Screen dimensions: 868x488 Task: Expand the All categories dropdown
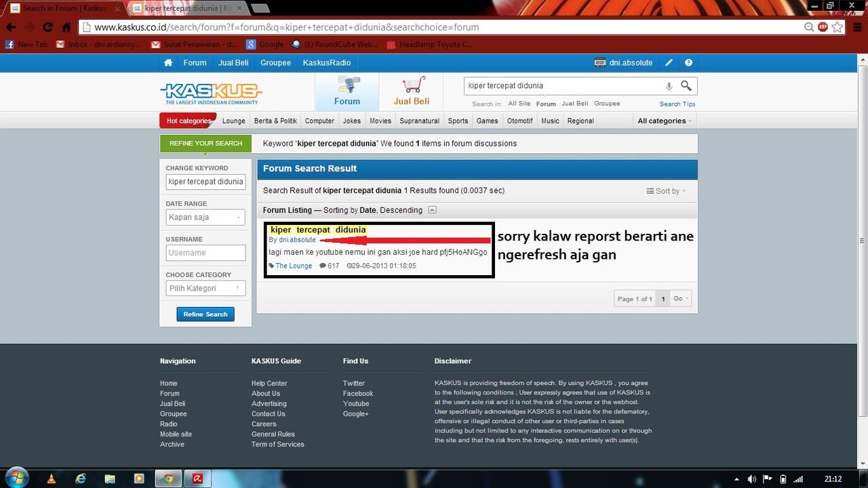665,121
